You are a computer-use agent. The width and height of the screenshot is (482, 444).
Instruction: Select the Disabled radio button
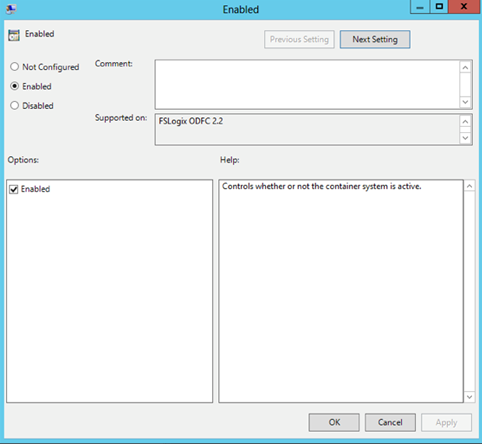pyautogui.click(x=14, y=105)
